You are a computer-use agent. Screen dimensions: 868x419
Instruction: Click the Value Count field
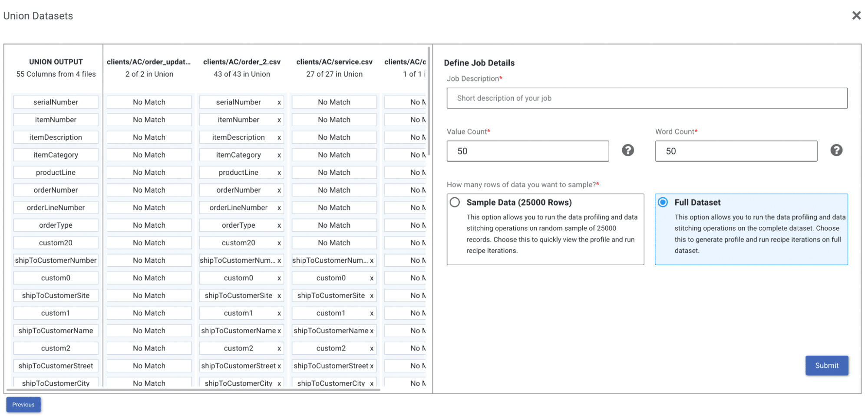tap(527, 151)
